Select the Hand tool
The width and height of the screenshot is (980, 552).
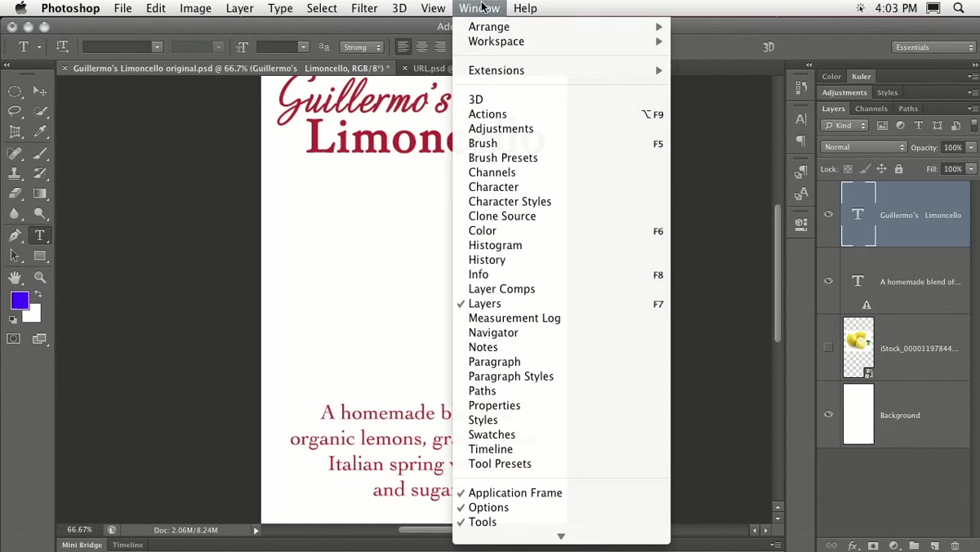tap(15, 278)
